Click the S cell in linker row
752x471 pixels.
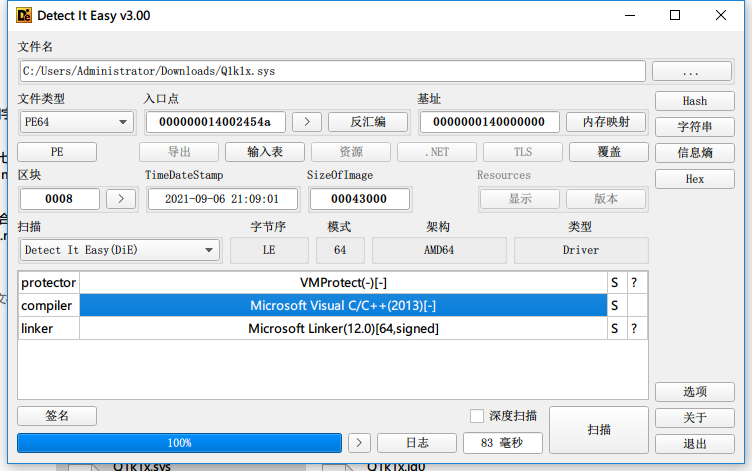click(x=615, y=329)
